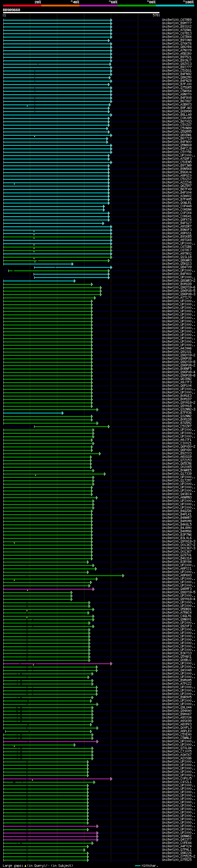Click the green ~80% identity color segment

137,6
